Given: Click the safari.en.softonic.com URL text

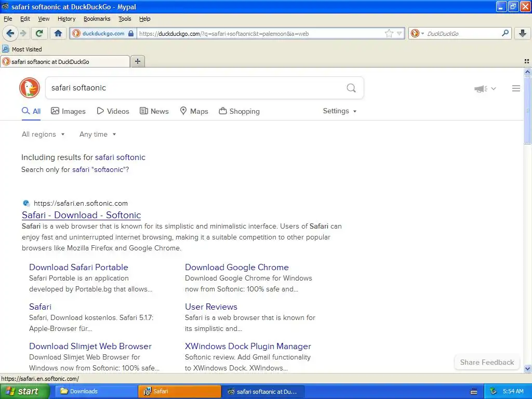Looking at the screenshot, I should [x=81, y=203].
